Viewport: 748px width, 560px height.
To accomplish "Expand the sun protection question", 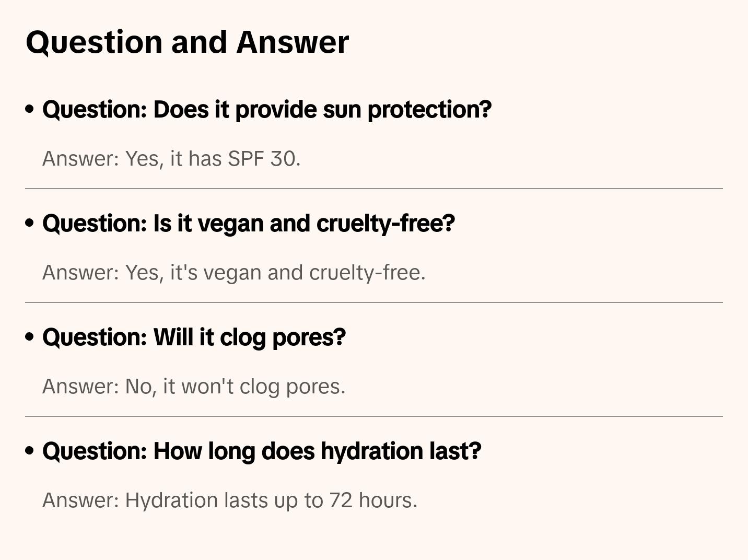I will coord(267,109).
